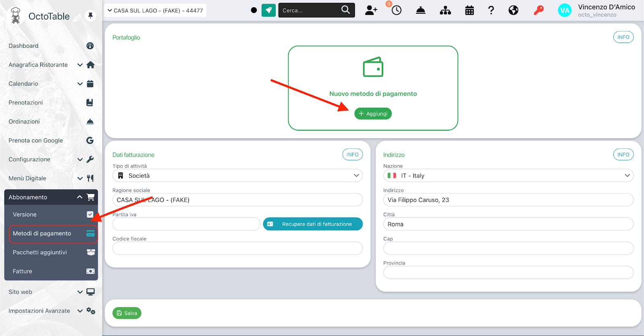Click the Partita iva input field

[186, 224]
